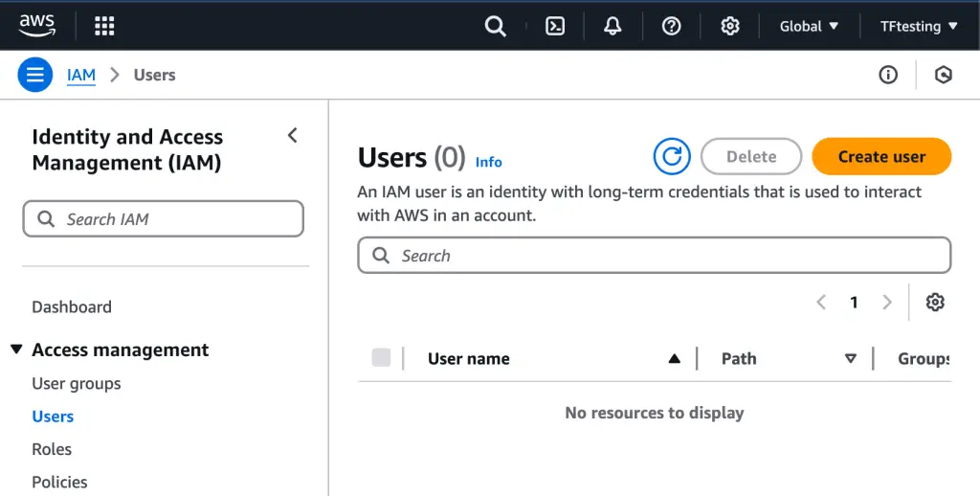Open the info panel circle icon
Image resolution: width=980 pixels, height=496 pixels.
[888, 75]
